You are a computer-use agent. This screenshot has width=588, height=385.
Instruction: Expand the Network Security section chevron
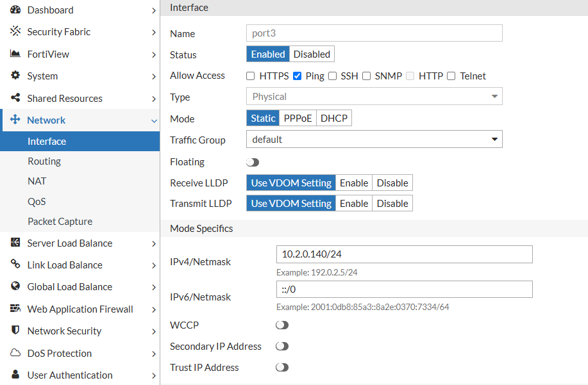(154, 331)
